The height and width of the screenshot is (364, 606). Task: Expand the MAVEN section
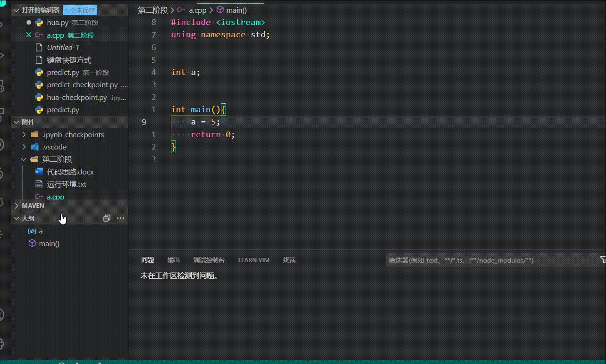(x=17, y=206)
